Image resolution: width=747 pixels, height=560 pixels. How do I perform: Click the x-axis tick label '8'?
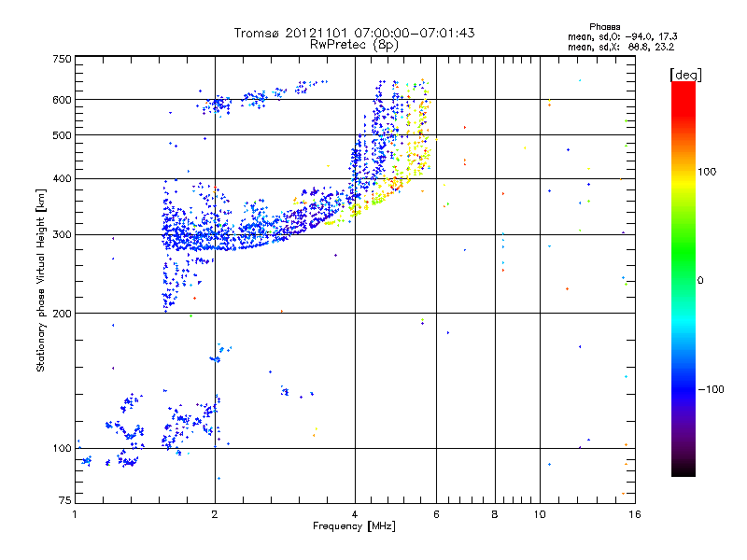tap(495, 514)
